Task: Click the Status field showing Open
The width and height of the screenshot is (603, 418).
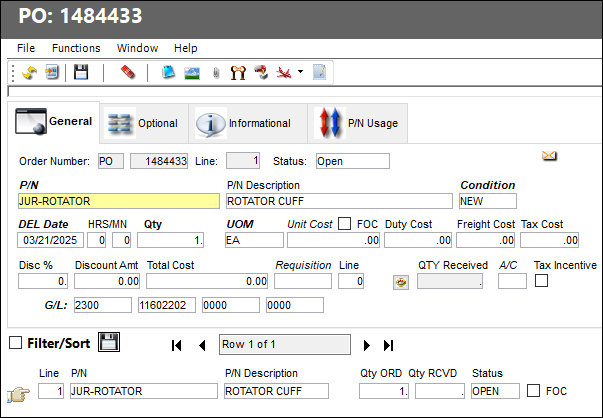Action: [353, 161]
